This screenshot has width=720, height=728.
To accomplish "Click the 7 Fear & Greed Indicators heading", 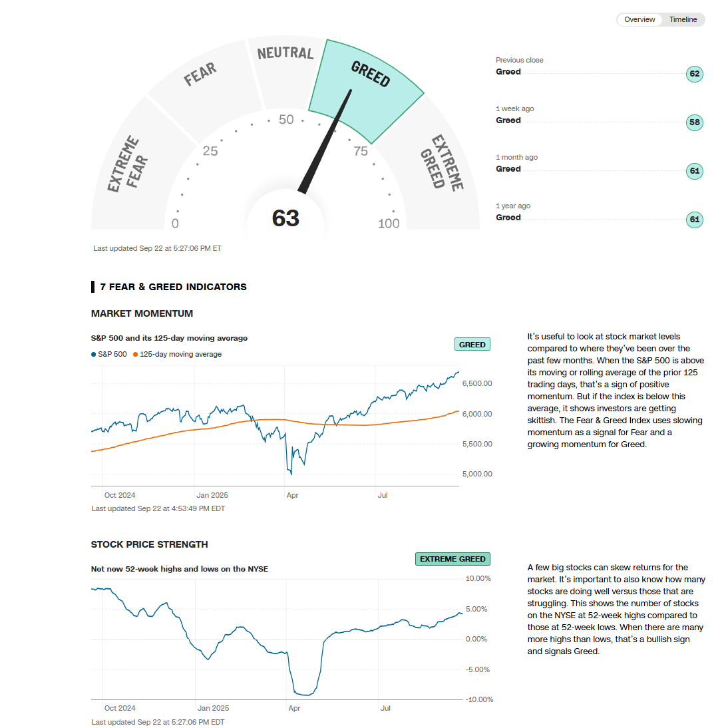I will 173,287.
